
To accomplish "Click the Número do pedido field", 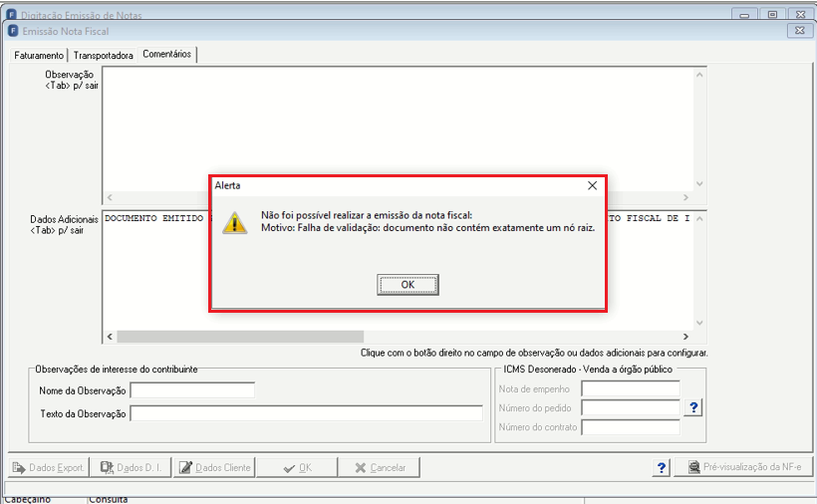I will pyautogui.click(x=631, y=408).
